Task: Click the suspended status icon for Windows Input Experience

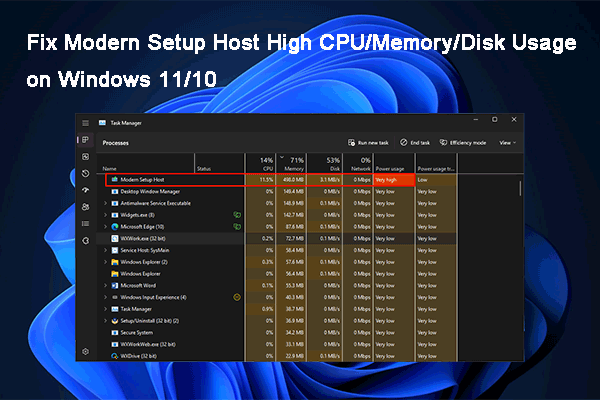Action: [x=237, y=297]
